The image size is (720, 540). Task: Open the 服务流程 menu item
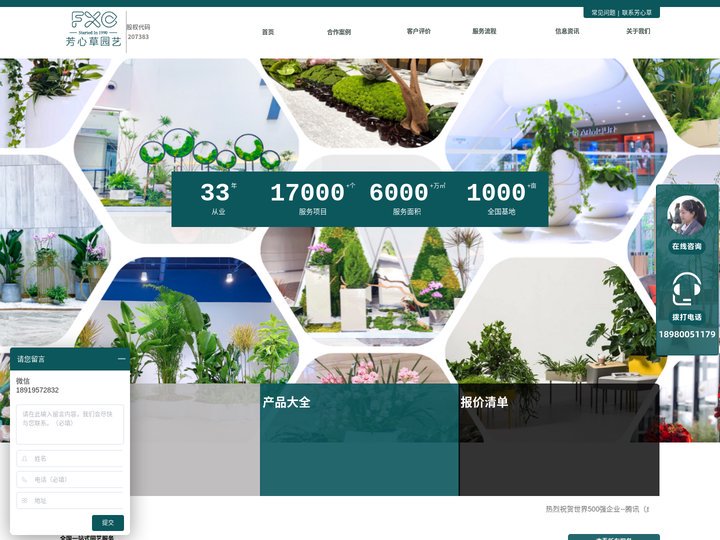(484, 31)
